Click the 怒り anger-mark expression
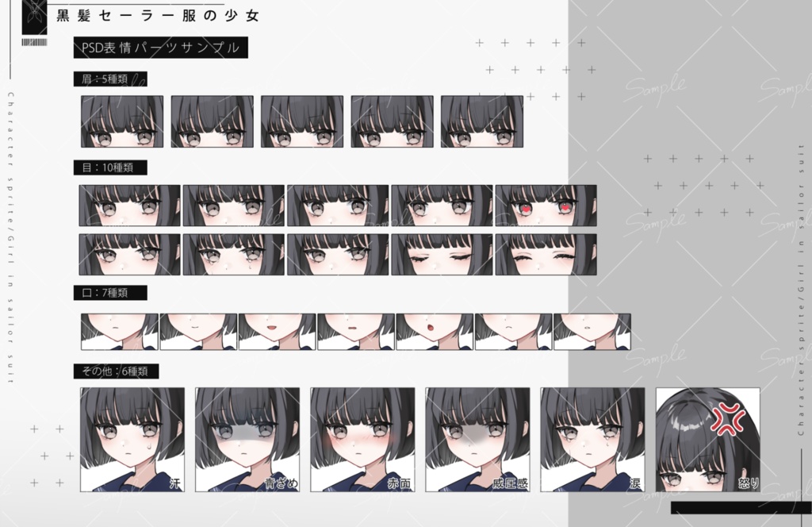812x527 pixels. [708, 439]
